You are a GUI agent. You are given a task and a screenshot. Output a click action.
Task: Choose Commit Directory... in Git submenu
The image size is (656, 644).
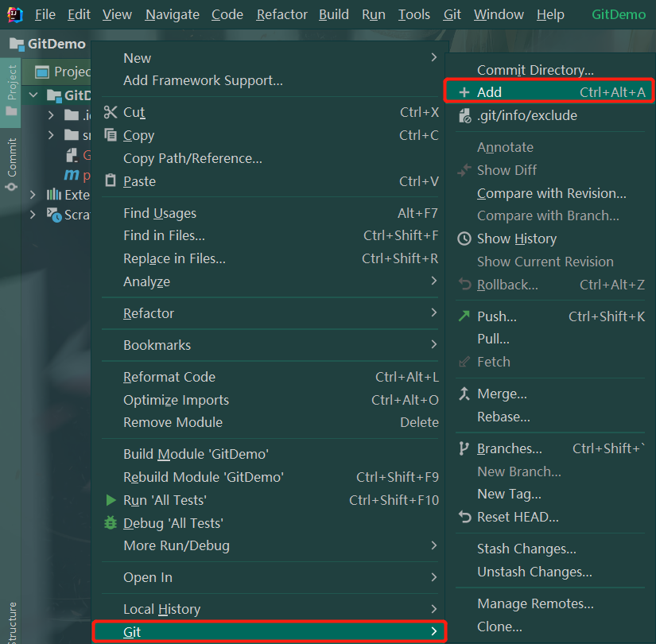pyautogui.click(x=550, y=70)
